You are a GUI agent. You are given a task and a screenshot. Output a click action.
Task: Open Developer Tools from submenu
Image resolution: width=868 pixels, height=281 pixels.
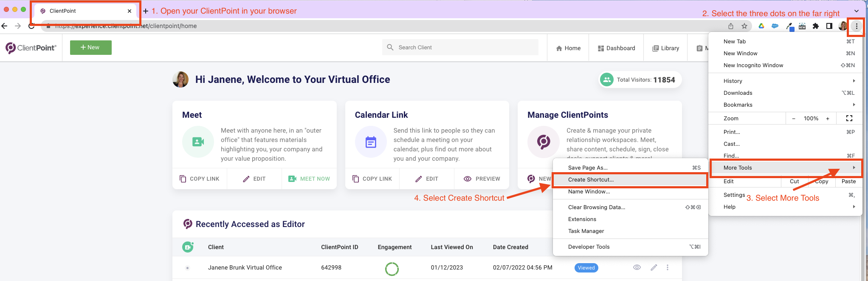coord(630,247)
